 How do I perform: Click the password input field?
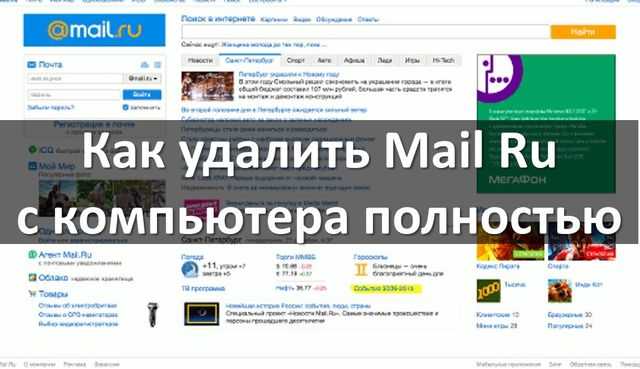[75, 94]
